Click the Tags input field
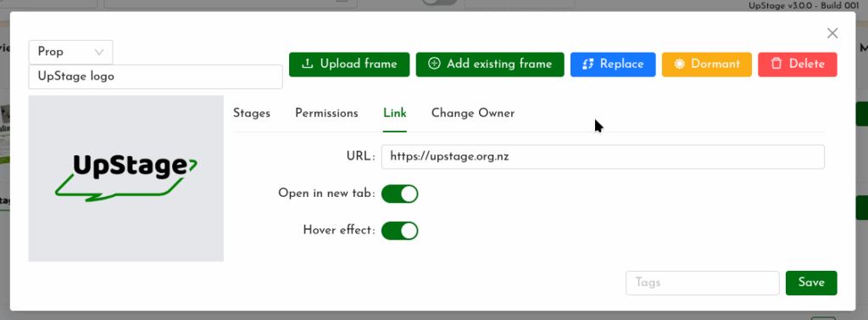The image size is (868, 320). coord(703,283)
